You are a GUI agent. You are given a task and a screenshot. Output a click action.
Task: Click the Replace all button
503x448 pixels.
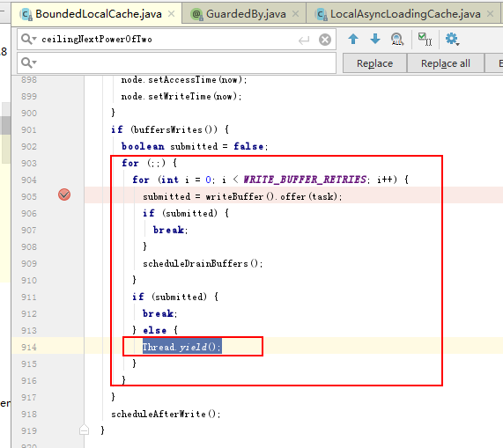pos(446,63)
